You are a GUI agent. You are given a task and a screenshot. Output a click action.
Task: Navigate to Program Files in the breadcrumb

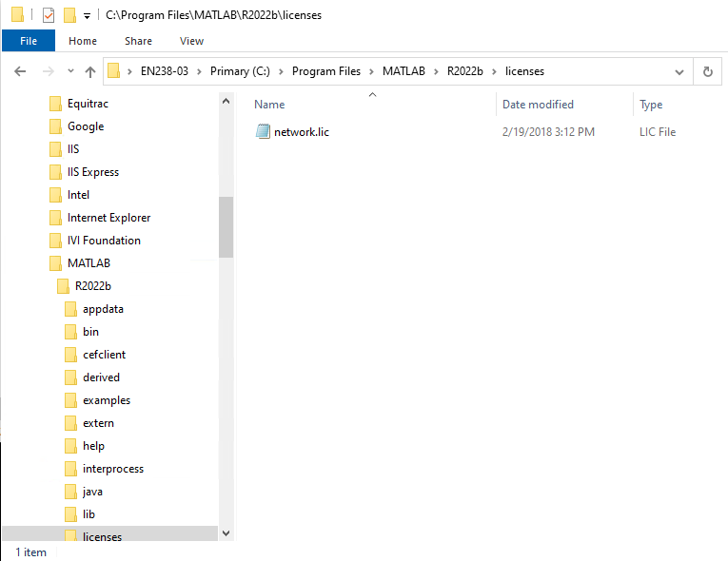click(x=326, y=71)
